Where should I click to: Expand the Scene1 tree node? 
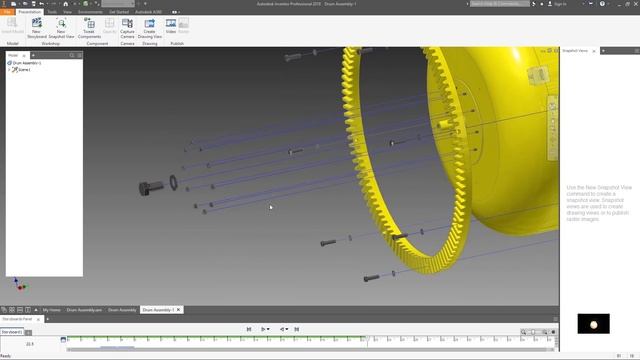(x=9, y=70)
